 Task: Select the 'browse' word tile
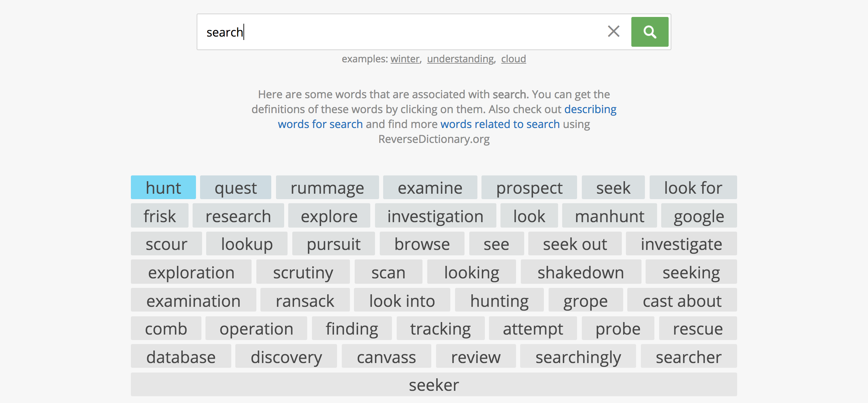click(422, 244)
